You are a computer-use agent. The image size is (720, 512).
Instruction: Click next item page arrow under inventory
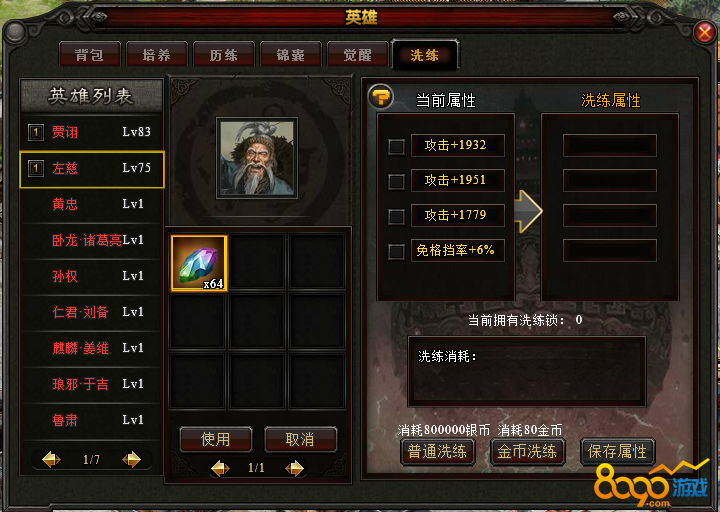coord(294,468)
